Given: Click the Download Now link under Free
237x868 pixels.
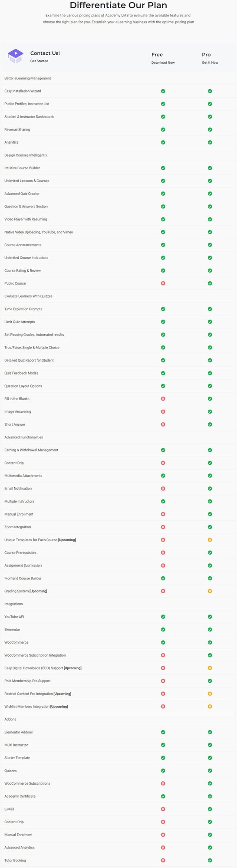Looking at the screenshot, I should 163,62.
